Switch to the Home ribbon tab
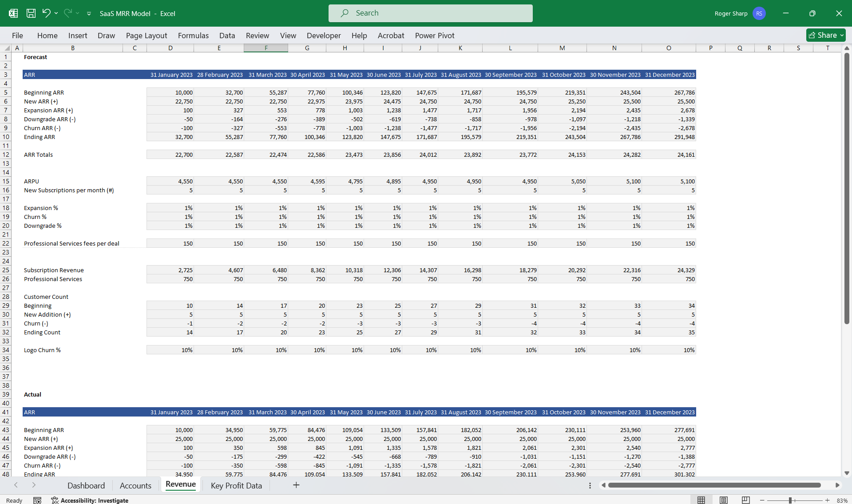This screenshot has height=504, width=852. coord(48,36)
